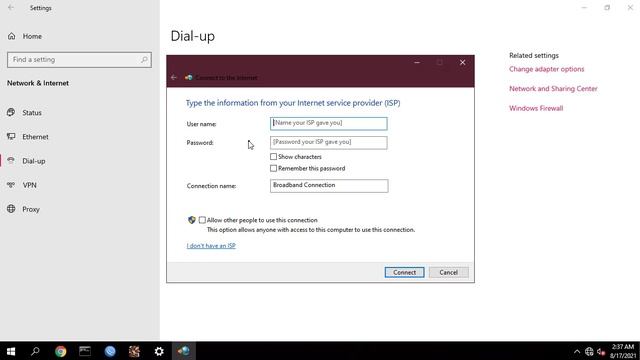Open the Windows Start menu
The height and width of the screenshot is (360, 640).
click(11, 351)
